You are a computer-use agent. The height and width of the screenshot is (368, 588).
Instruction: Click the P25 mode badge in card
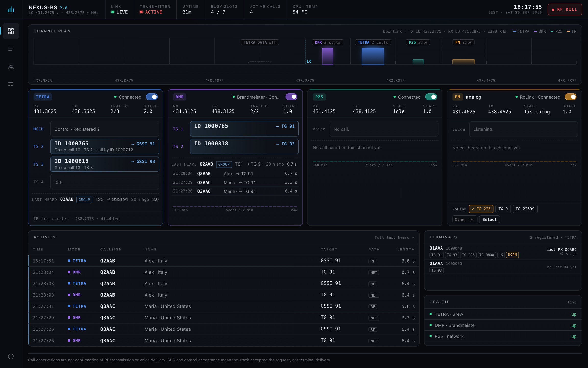[319, 97]
